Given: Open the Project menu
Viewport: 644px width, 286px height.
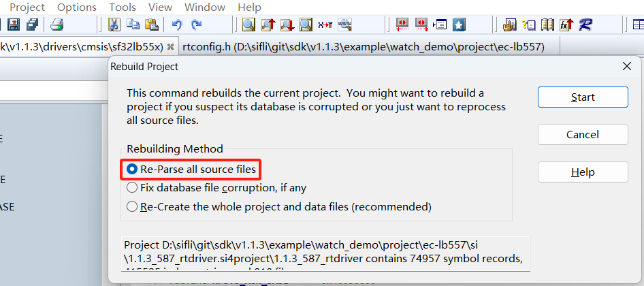Looking at the screenshot, I should click(27, 7).
